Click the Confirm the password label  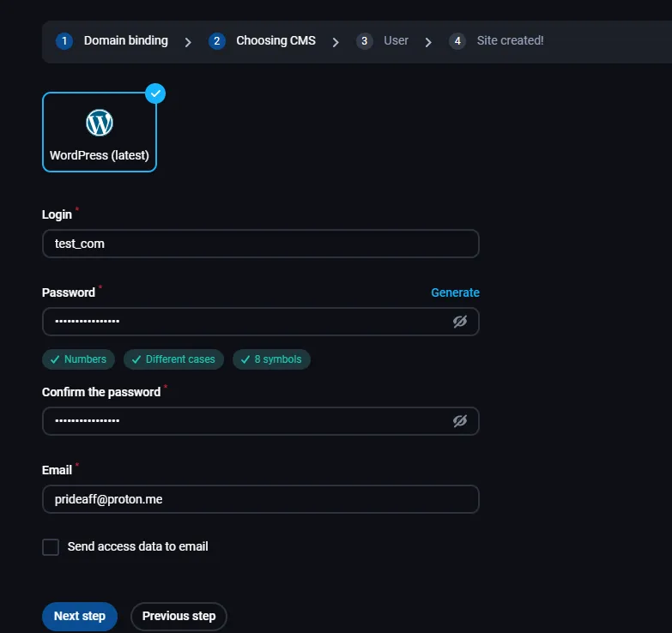click(101, 392)
